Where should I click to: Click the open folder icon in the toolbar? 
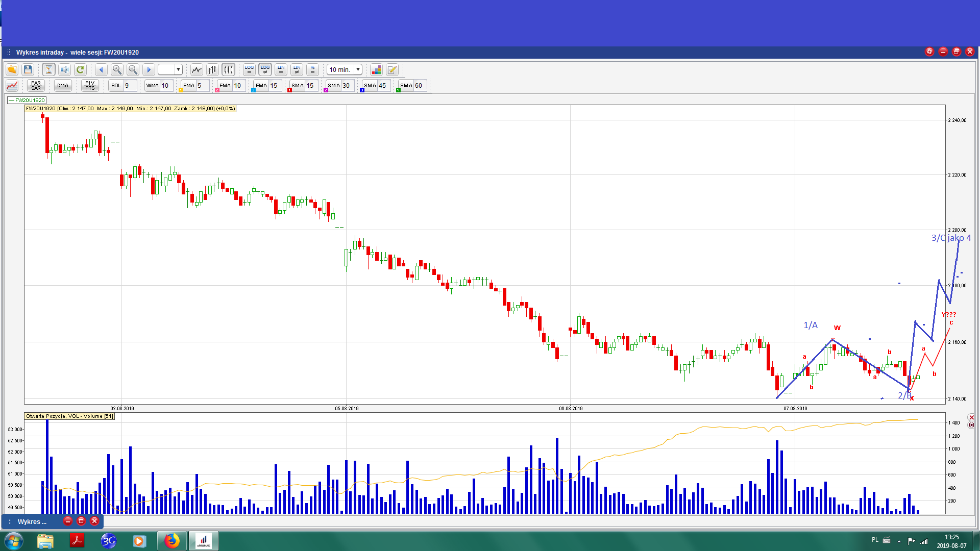[x=12, y=69]
